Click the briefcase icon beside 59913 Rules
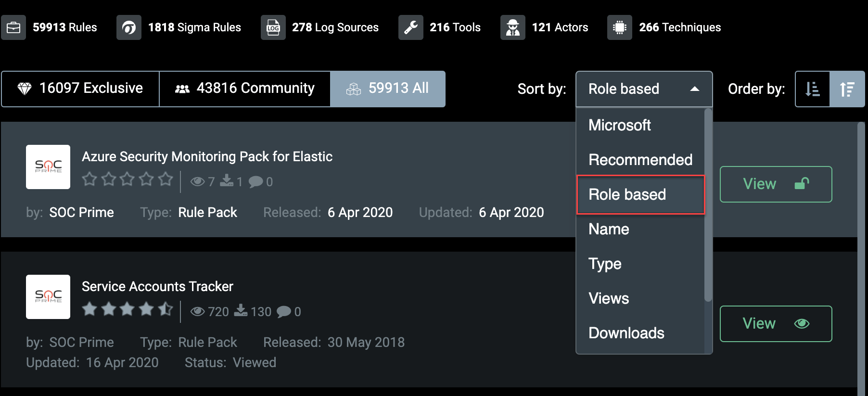This screenshot has height=396, width=868. [x=13, y=27]
